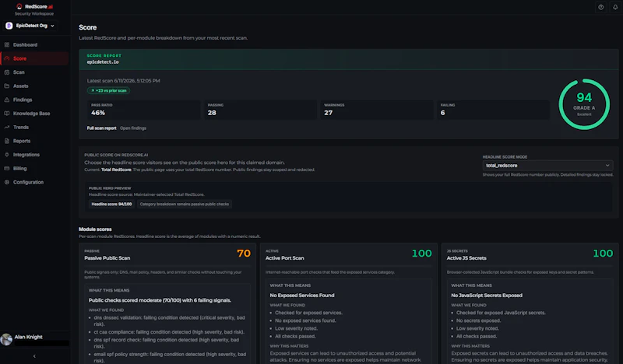
Task: Open Reports from the sidebar
Action: [x=34, y=141]
